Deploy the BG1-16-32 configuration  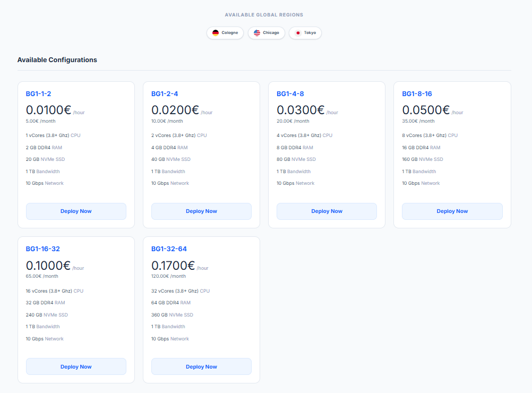coord(76,367)
